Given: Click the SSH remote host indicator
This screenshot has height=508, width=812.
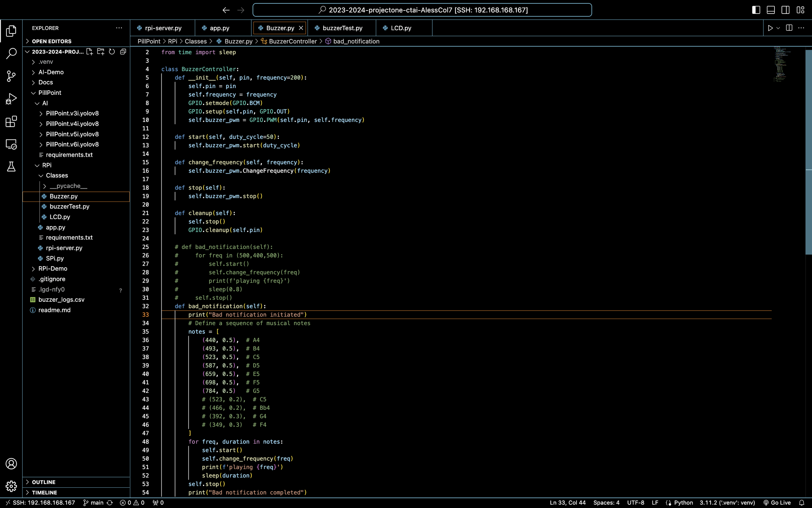Looking at the screenshot, I should tap(40, 503).
